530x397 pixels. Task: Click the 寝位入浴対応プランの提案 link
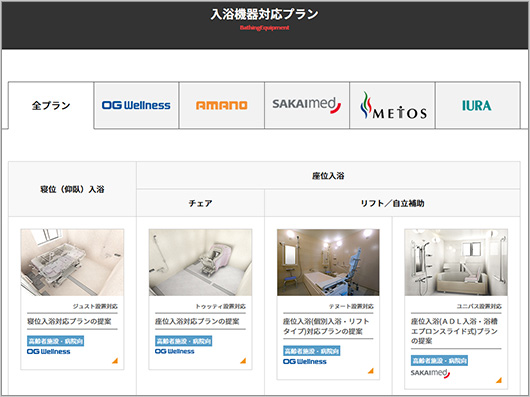69,321
